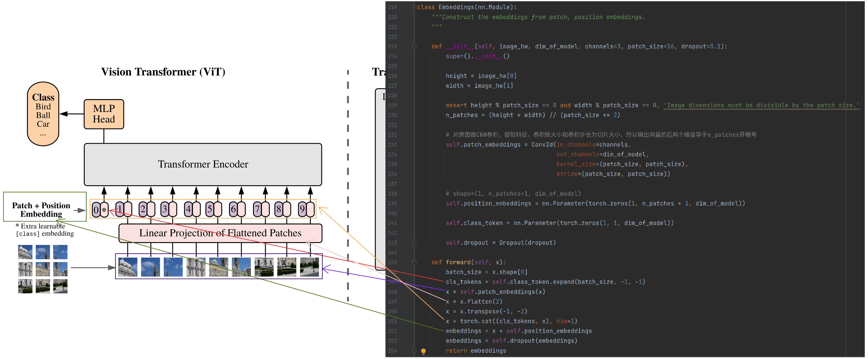Click the Transformer Encoder block
Image resolution: width=868 pixels, height=359 pixels.
coord(203,164)
